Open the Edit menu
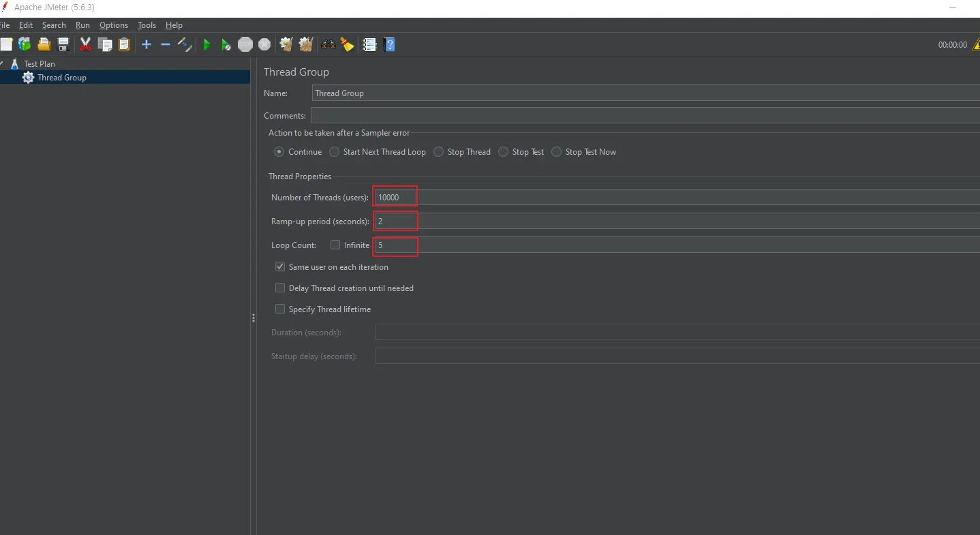The height and width of the screenshot is (535, 980). tap(26, 25)
